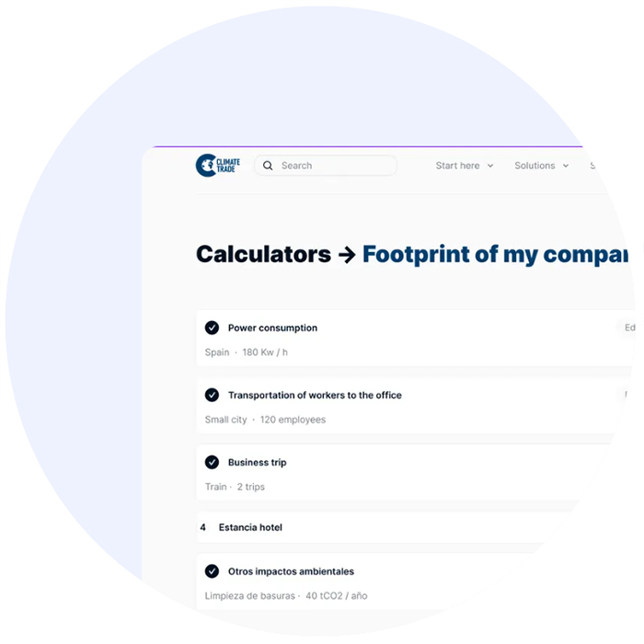Click the magnifying glass search icon

268,166
